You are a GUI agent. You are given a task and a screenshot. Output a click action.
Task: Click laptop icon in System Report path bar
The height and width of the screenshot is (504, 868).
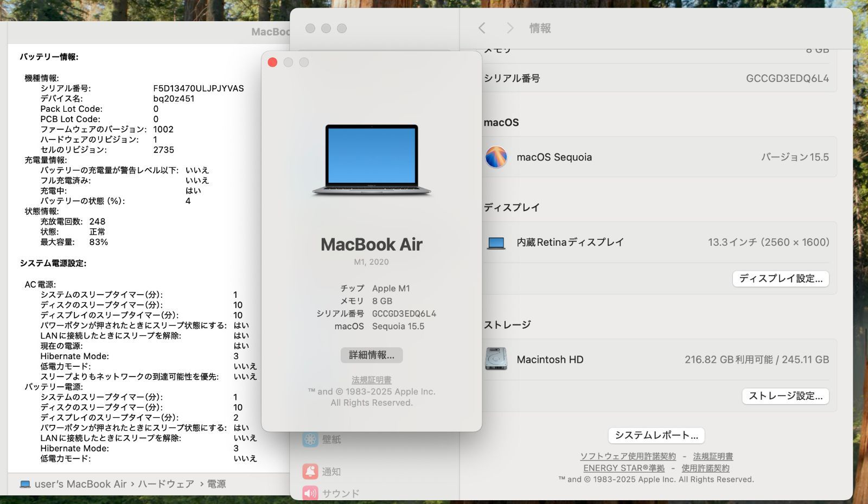(x=25, y=484)
